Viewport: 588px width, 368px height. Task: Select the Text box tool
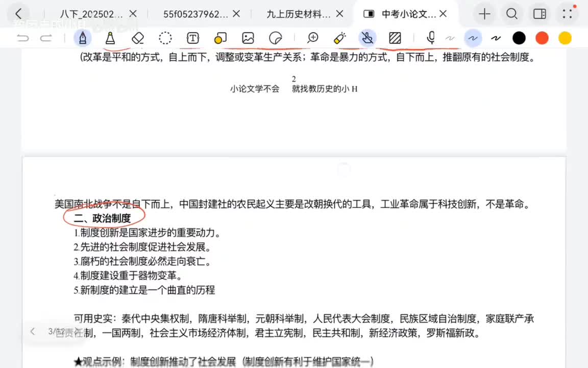(193, 38)
